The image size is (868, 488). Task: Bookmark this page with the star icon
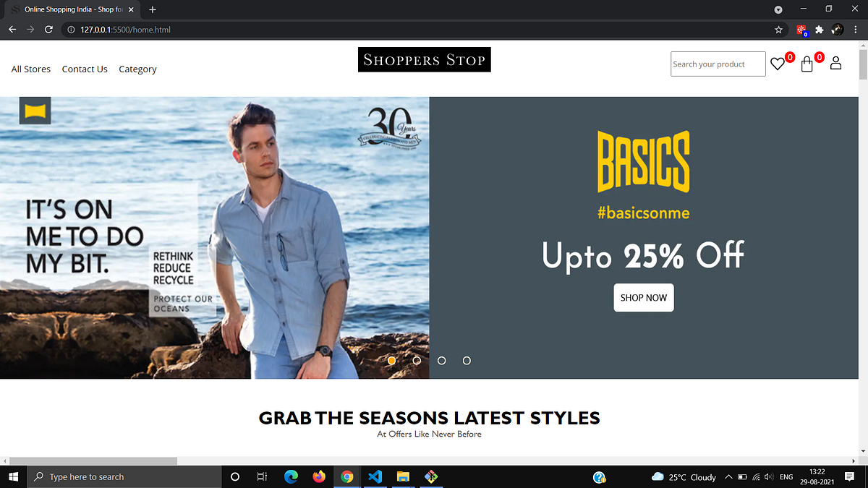pyautogui.click(x=778, y=30)
